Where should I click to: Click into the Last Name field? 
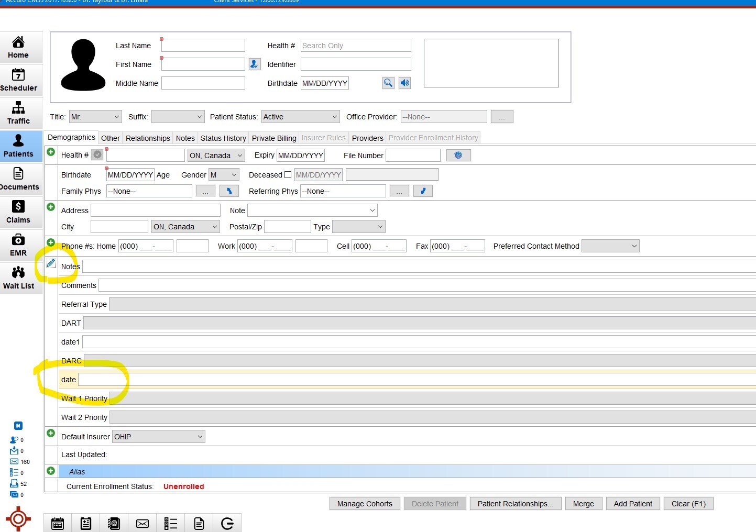[203, 46]
